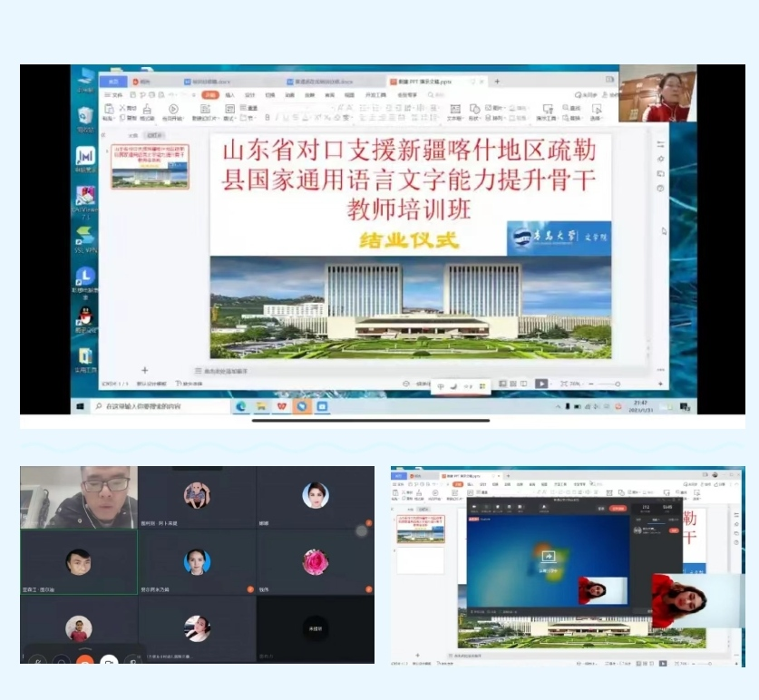The height and width of the screenshot is (700, 759).
Task: Select the 亚森江·图尔迪 participant tile in the video call
Action: [x=79, y=562]
